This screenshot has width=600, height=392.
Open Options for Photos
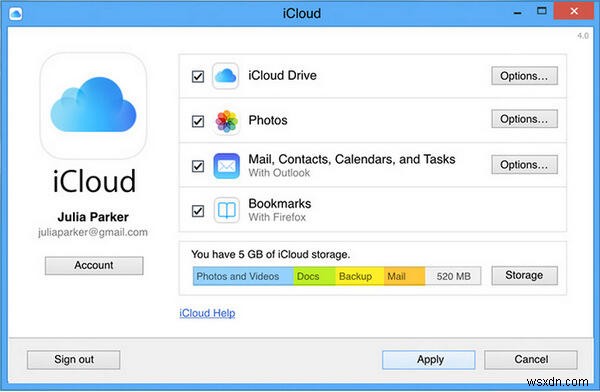click(524, 119)
